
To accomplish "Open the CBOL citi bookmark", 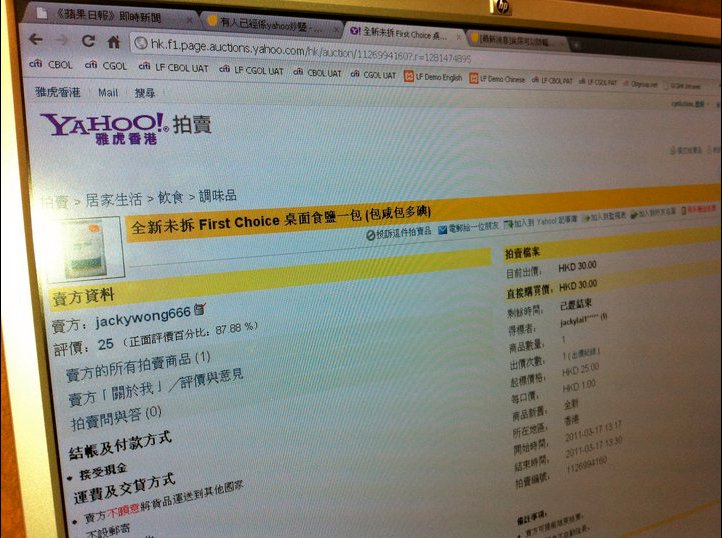I will (x=51, y=64).
